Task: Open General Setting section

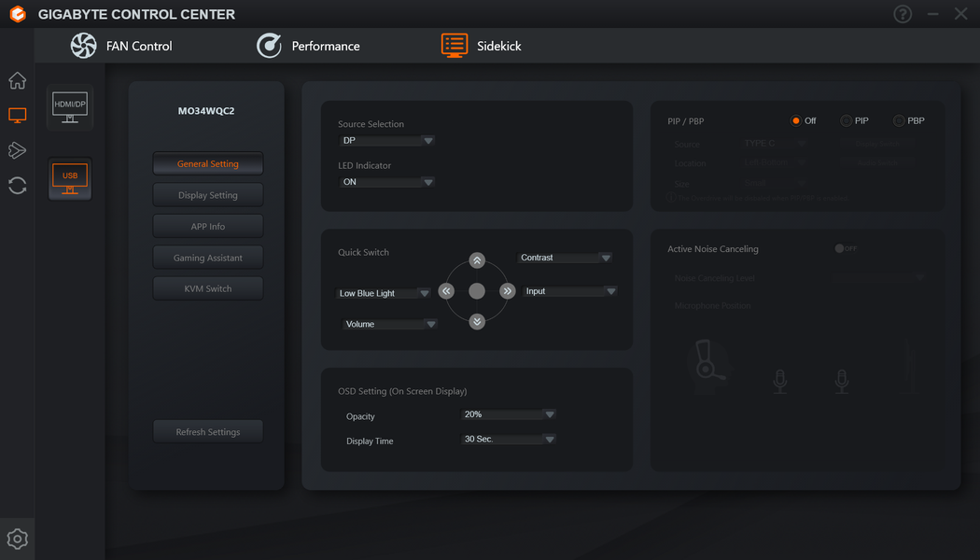Action: pos(208,163)
